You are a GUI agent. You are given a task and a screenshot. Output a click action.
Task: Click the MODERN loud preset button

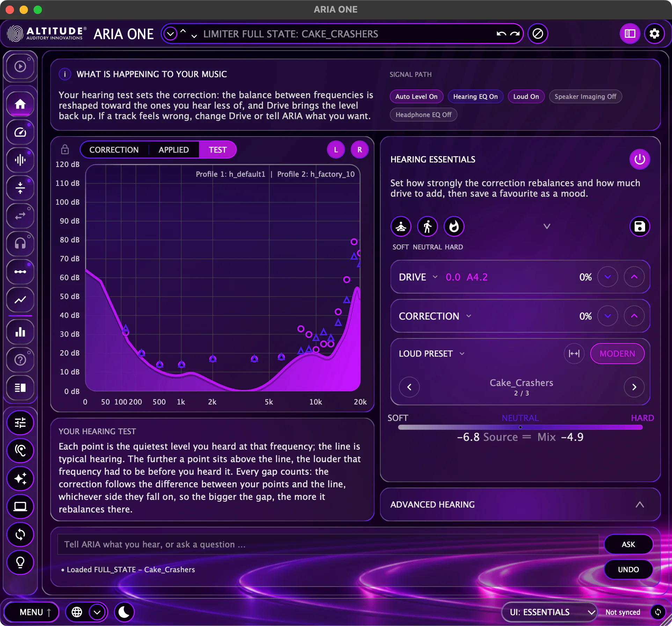617,354
